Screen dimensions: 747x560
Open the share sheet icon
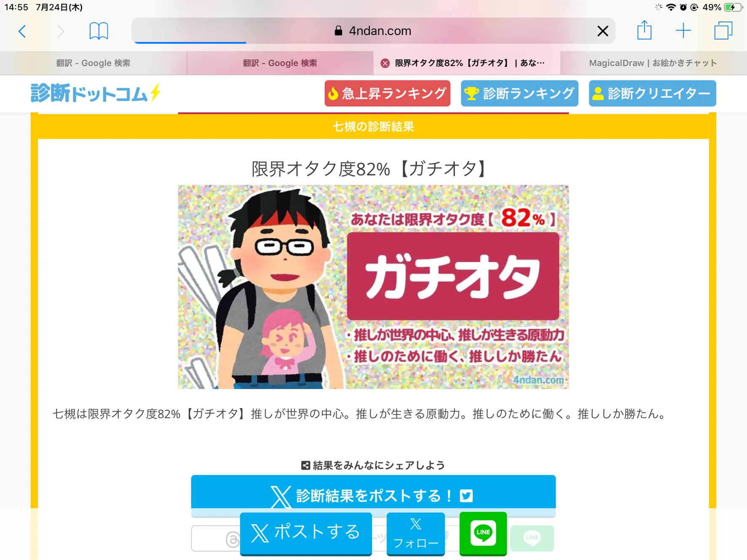[x=644, y=30]
